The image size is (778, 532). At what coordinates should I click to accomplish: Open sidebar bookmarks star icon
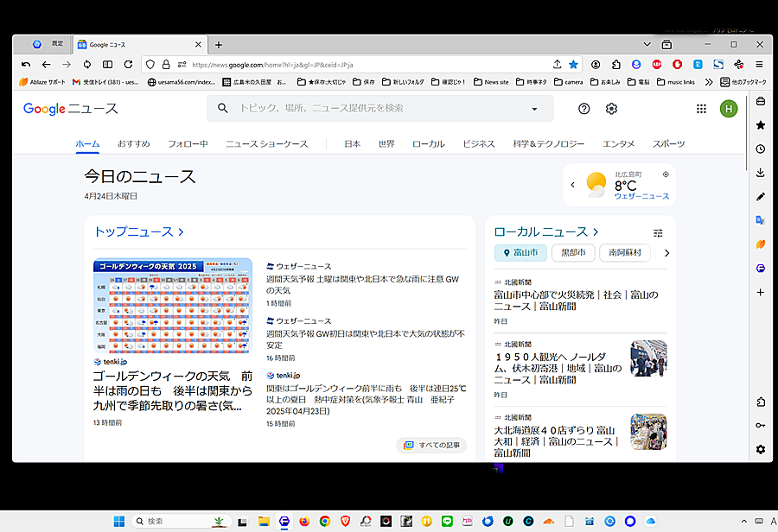[x=761, y=125]
